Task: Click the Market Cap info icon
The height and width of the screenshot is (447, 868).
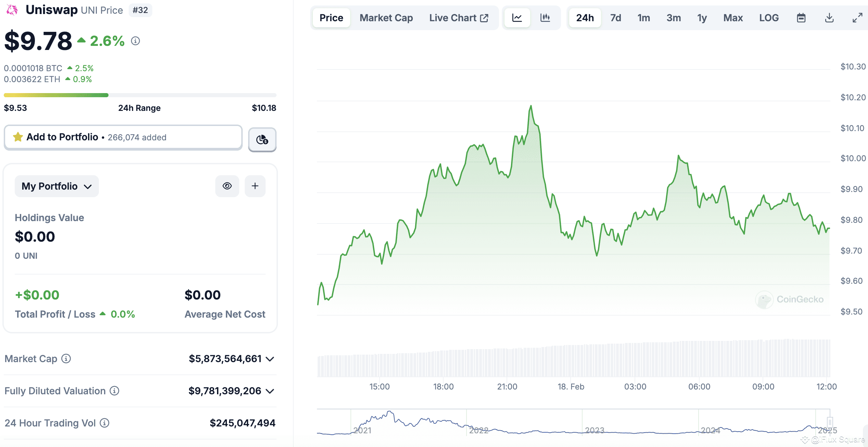Action: [66, 358]
